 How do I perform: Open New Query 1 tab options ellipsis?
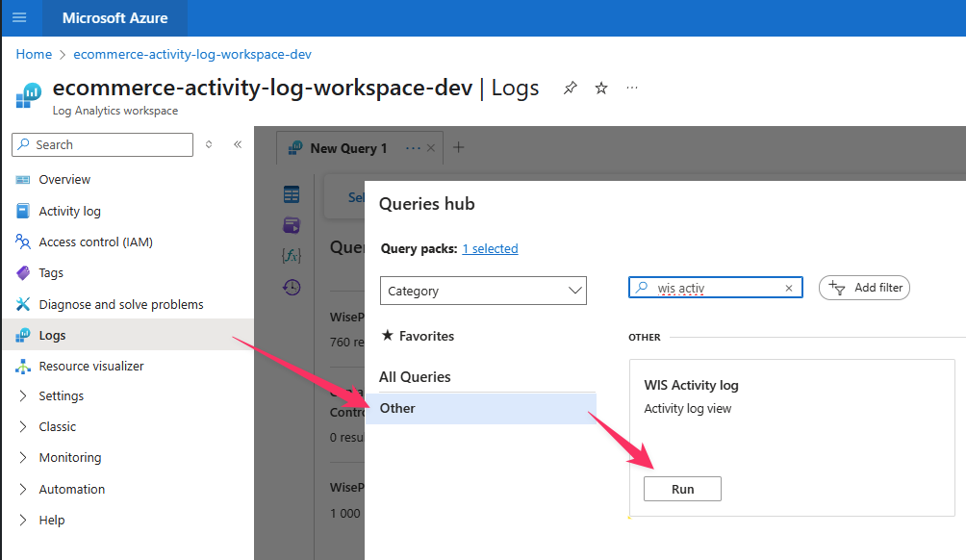pos(414,148)
